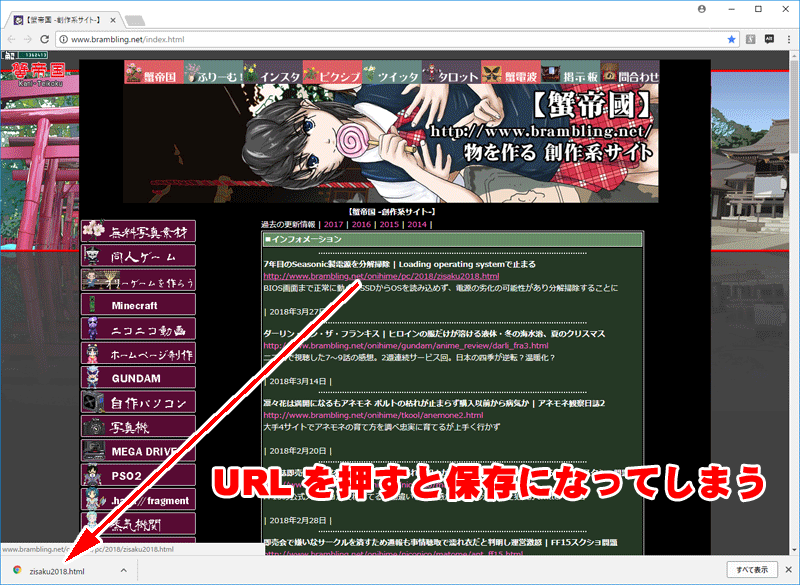Click the 蟹帝国 Kani-Teikoku logo
The height and width of the screenshot is (585, 800).
pyautogui.click(x=40, y=75)
